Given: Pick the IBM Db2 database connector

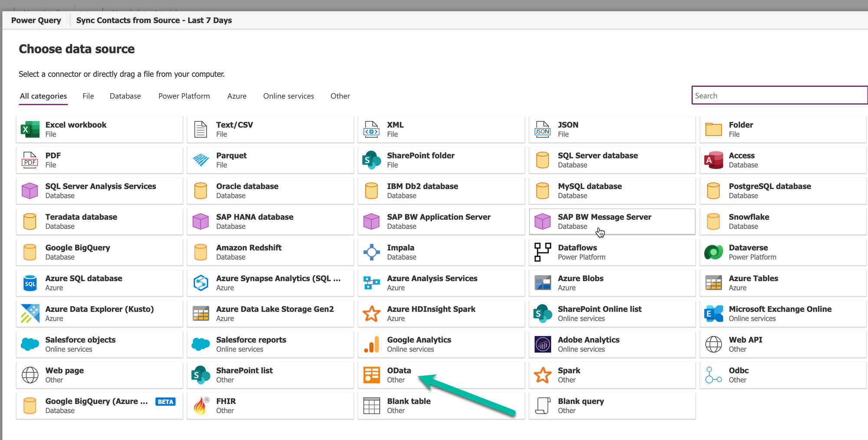Looking at the screenshot, I should point(441,191).
